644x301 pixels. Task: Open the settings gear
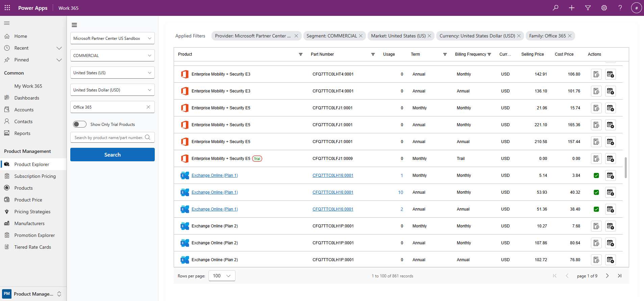point(604,8)
